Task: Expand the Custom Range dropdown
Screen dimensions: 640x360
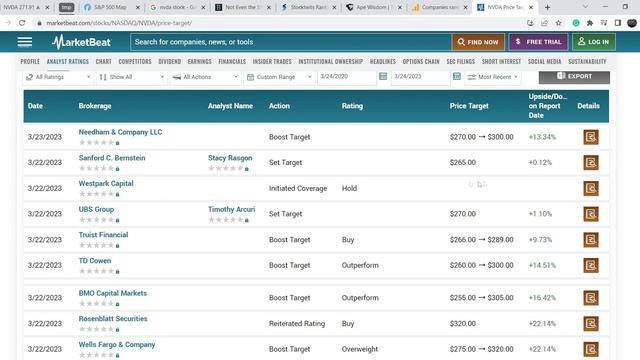Action: pyautogui.click(x=280, y=77)
